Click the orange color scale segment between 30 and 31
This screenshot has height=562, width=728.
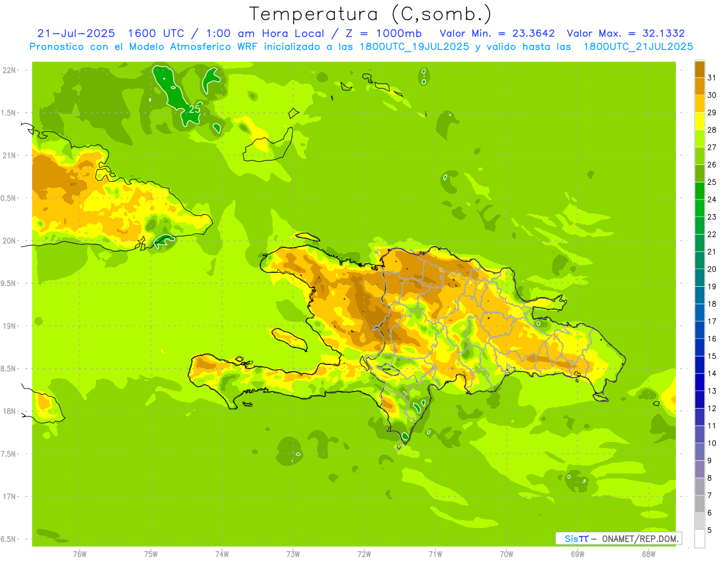699,87
